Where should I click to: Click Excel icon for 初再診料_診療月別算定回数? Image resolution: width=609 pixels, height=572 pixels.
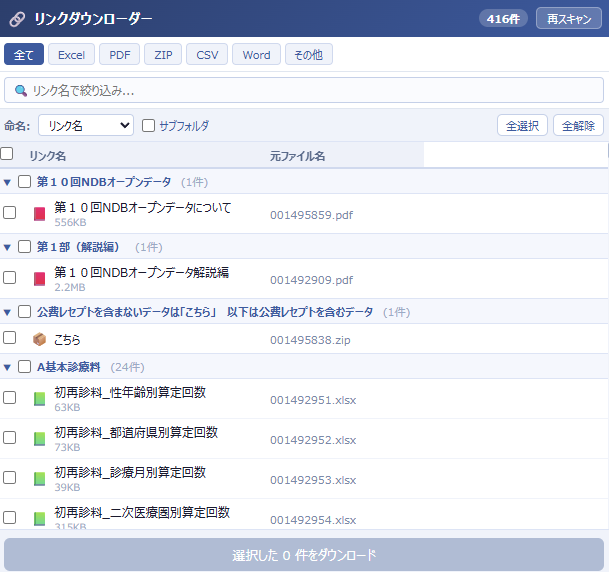tap(40, 479)
